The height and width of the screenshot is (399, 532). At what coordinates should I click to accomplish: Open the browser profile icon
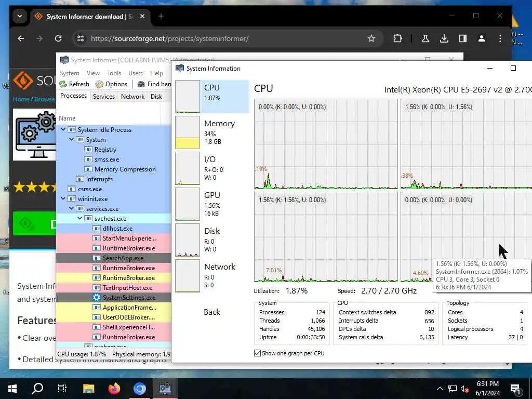point(482,38)
